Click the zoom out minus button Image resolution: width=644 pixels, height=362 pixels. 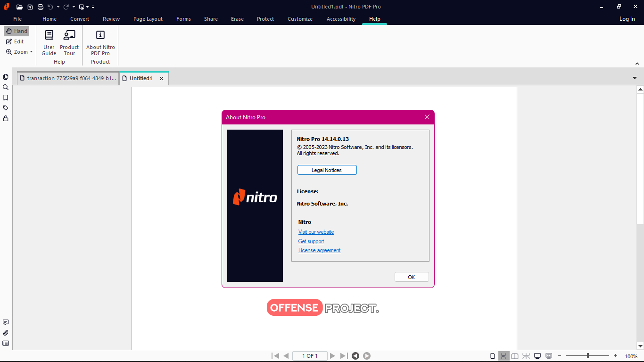pyautogui.click(x=559, y=356)
